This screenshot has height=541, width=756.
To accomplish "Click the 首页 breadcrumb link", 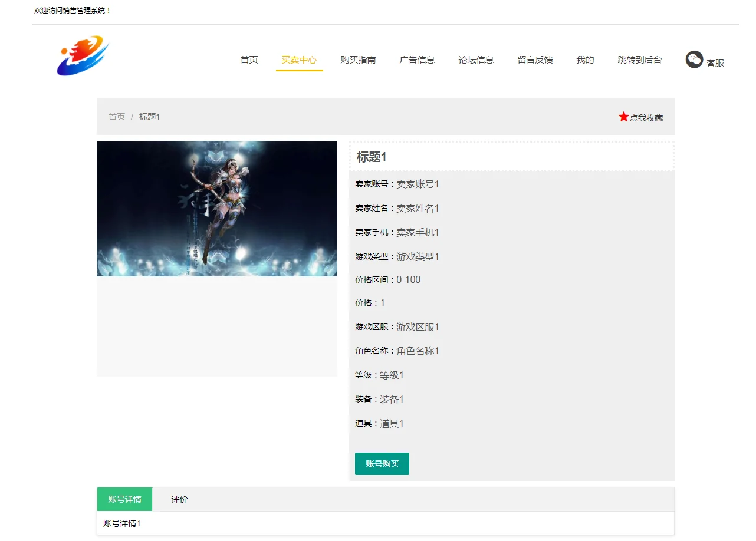I will tap(117, 117).
